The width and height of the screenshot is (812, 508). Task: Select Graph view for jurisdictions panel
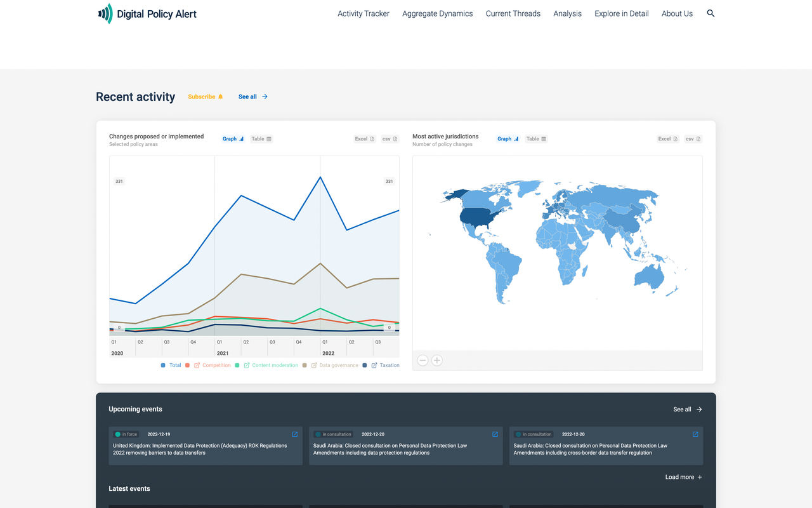click(508, 138)
